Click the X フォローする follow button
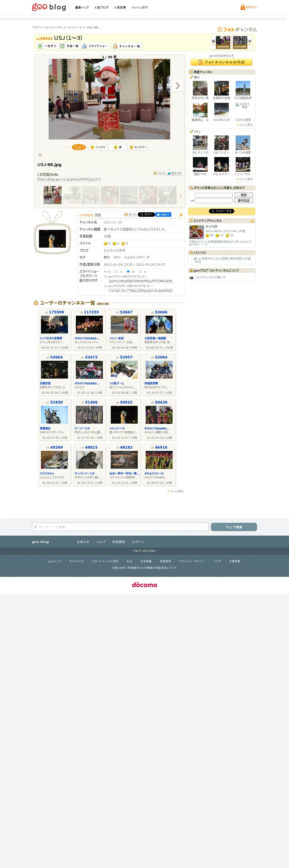This screenshot has width=289, height=868. pyautogui.click(x=221, y=211)
